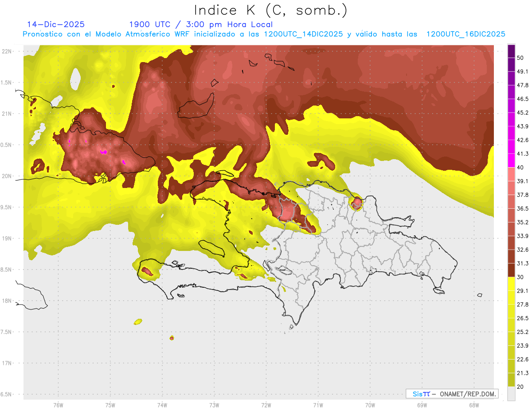Click the '7.5N' latitude label
532x411 pixels.
pyautogui.click(x=7, y=332)
